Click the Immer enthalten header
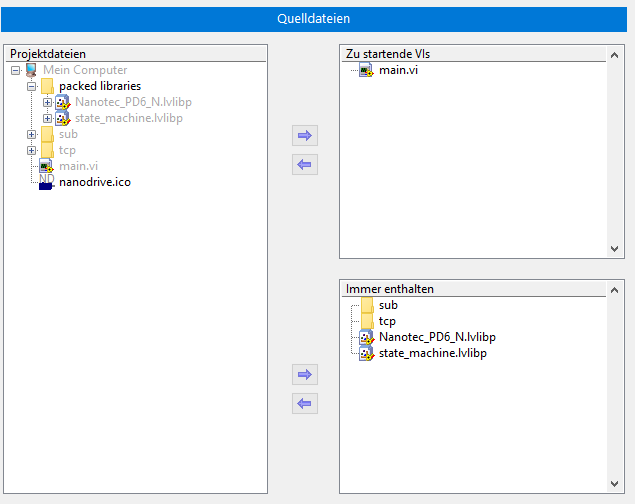Screen dimensions: 635x504 pyautogui.click(x=474, y=289)
